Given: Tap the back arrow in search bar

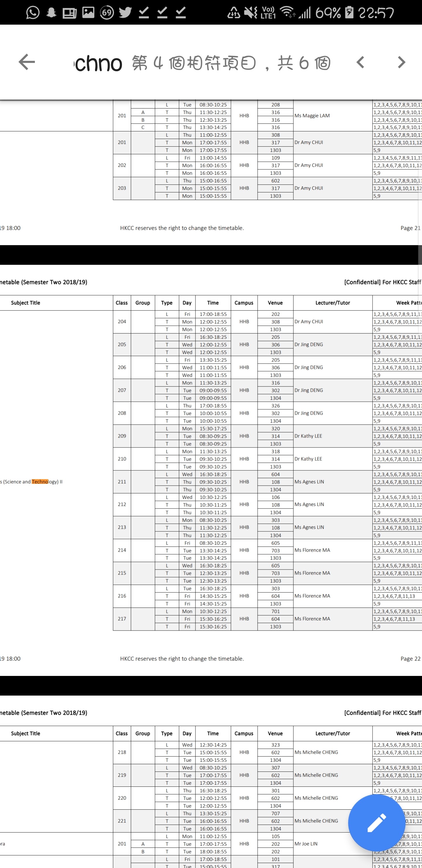Looking at the screenshot, I should pos(27,62).
